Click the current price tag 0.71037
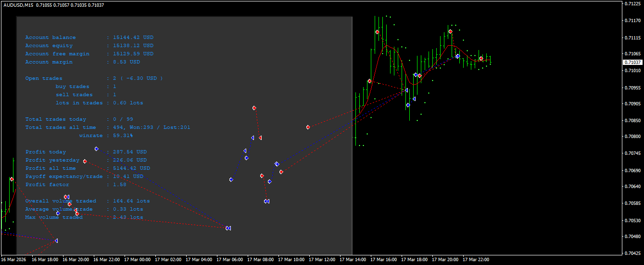 (x=632, y=63)
